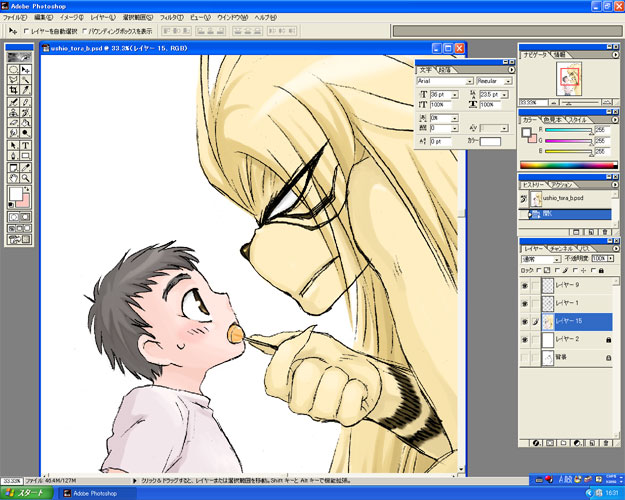This screenshot has height=500, width=625.
Task: Click the Navigator zoom-in button
Action: [606, 102]
